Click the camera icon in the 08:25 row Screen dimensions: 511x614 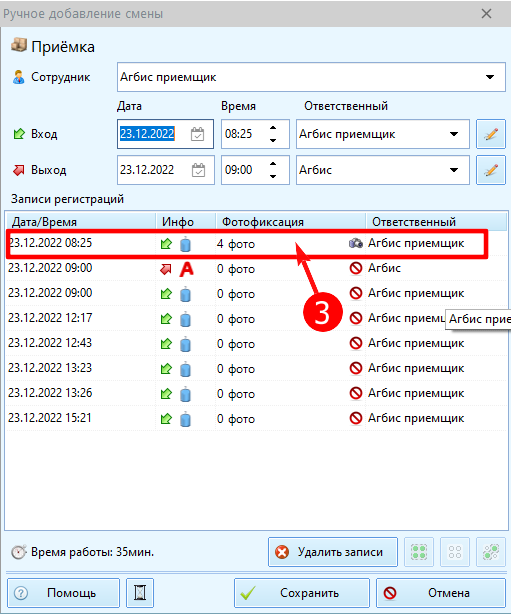point(356,243)
